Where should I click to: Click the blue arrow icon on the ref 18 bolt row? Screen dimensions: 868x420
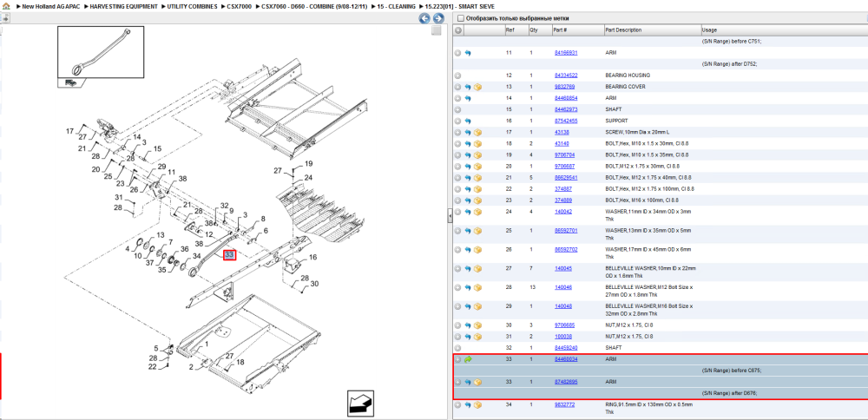468,143
